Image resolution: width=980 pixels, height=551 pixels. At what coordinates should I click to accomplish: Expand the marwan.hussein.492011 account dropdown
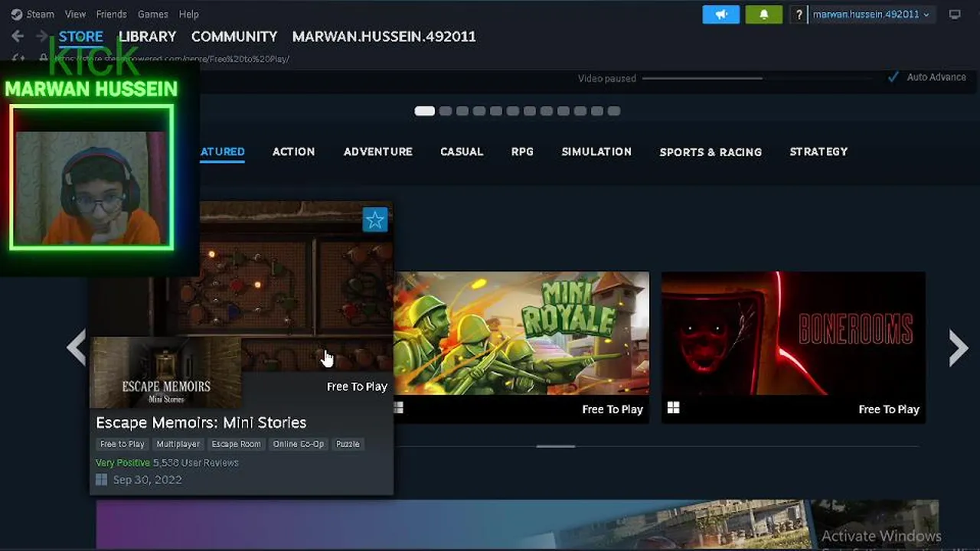tap(871, 15)
